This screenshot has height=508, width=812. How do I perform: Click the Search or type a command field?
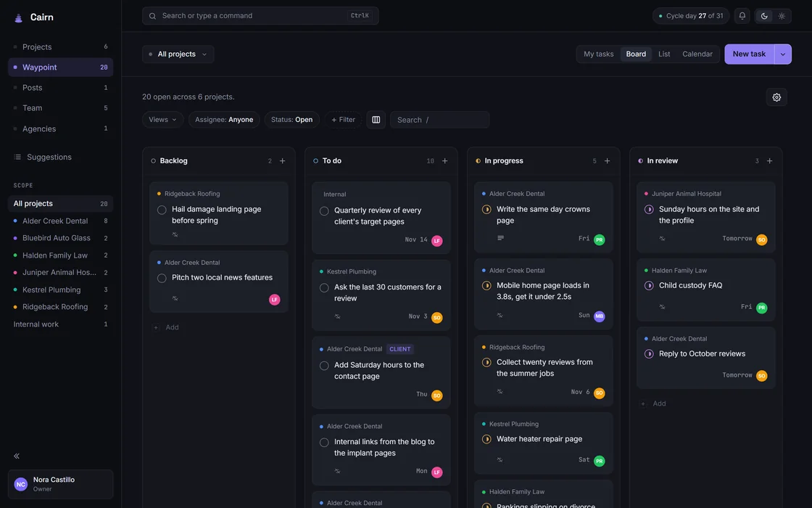260,16
